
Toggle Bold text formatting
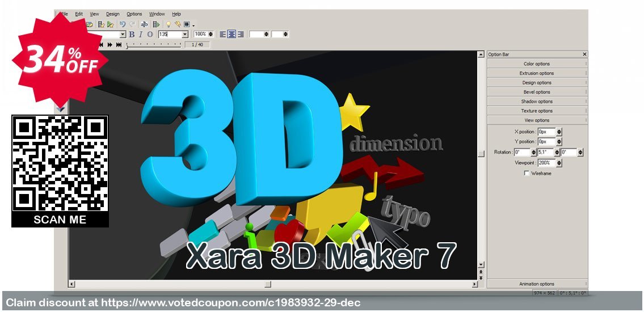[x=132, y=35]
